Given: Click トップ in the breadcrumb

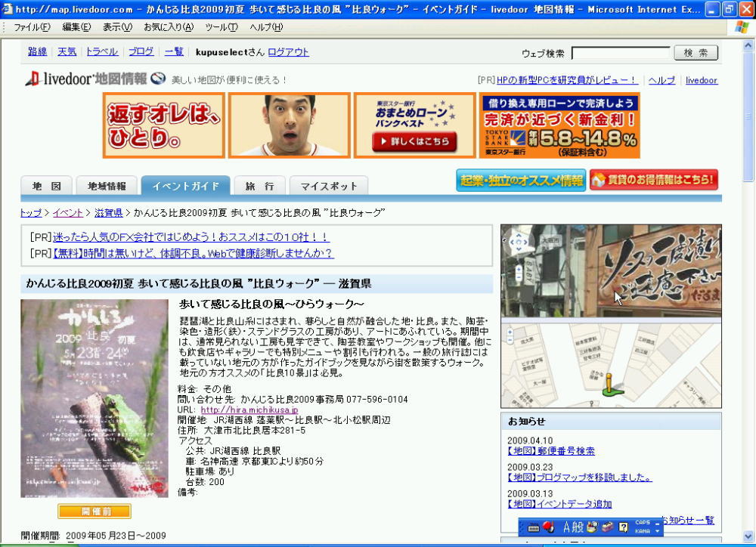Looking at the screenshot, I should (31, 212).
